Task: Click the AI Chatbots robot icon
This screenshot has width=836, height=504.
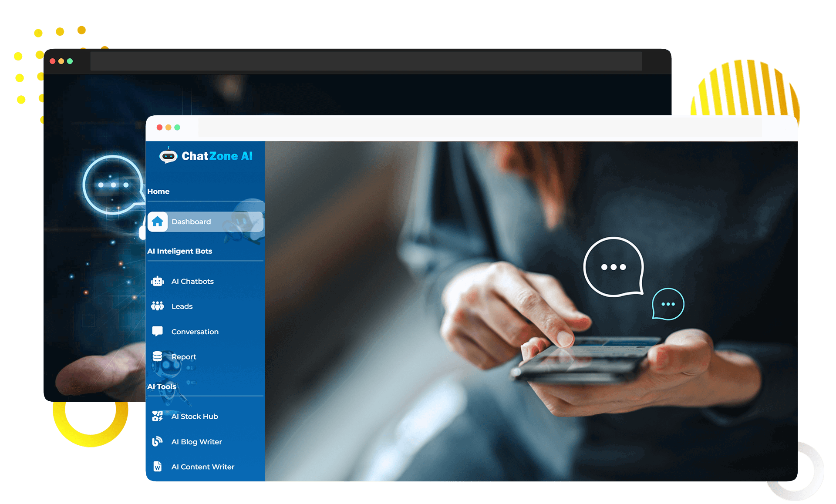Action: tap(157, 281)
